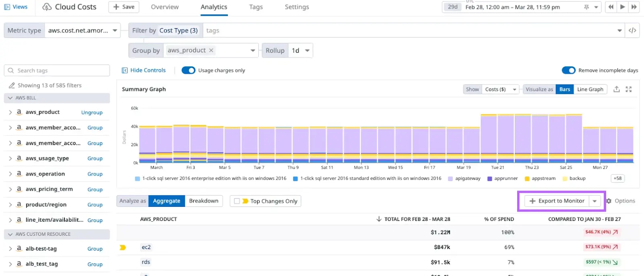
Task: Click the pin icon in time picker
Action: 586,7
